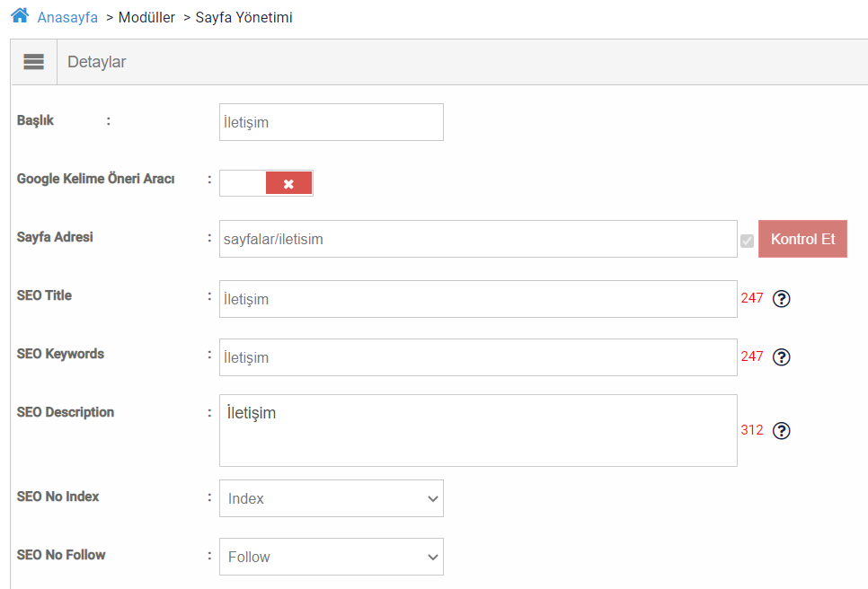Go to the Modüller breadcrumb item
This screenshot has width=868, height=589.
(x=146, y=18)
